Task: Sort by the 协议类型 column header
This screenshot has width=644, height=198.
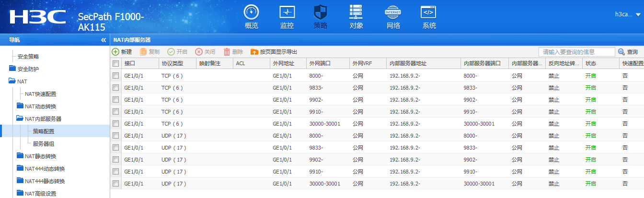Action: [172, 64]
